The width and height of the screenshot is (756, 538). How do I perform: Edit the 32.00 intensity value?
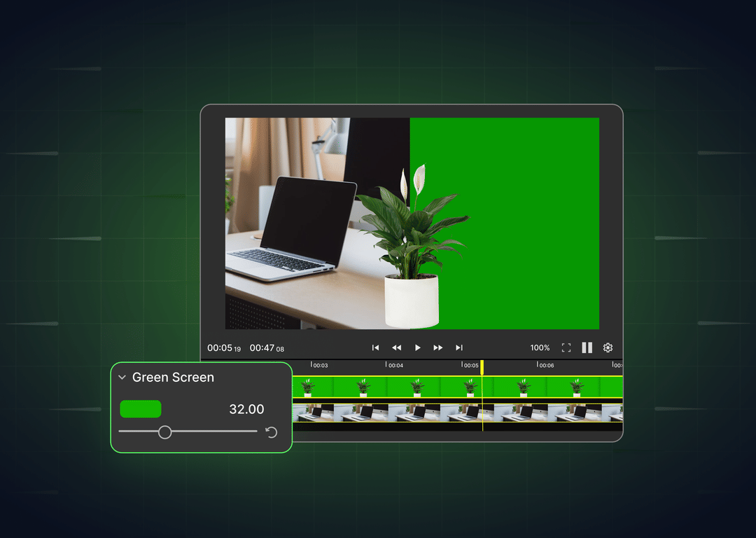tap(246, 409)
